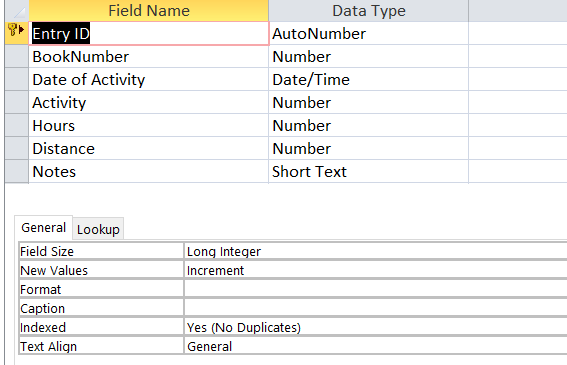Open the Indexed Yes (No Duplicates) property
This screenshot has width=567, height=365.
pyautogui.click(x=376, y=327)
